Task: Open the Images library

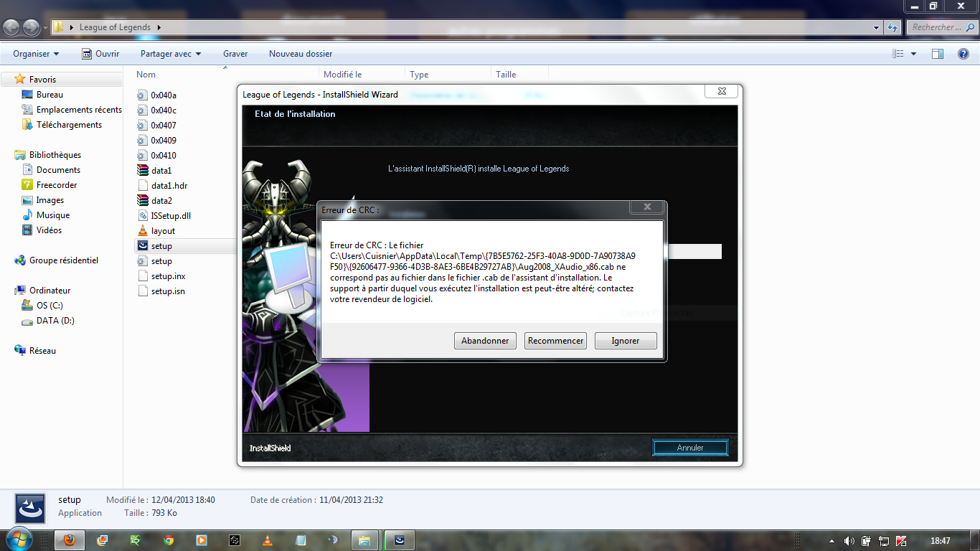Action: [x=50, y=200]
